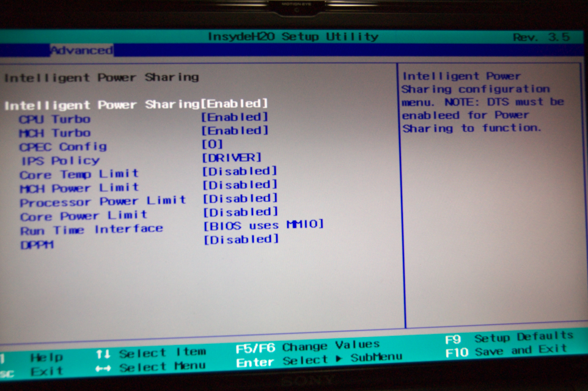Image resolution: width=588 pixels, height=391 pixels.
Task: Toggle the Core Power Limit [Disabled] value
Action: pos(241,212)
